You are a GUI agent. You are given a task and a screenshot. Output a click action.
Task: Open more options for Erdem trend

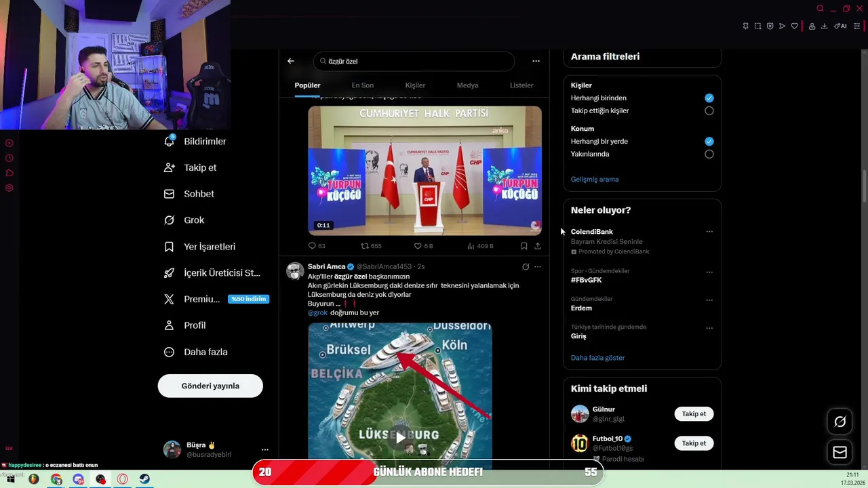[x=709, y=300]
